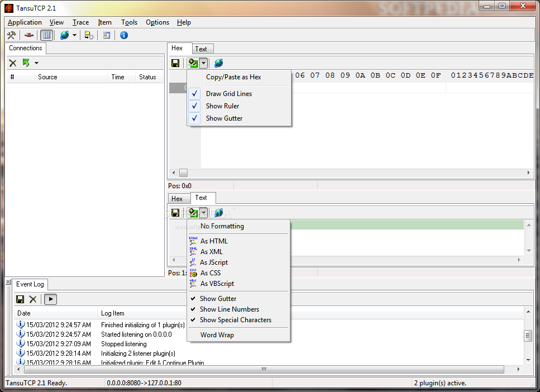Toggle Show Gutter in text formatting menu
The width and height of the screenshot is (540, 392).
238,299
